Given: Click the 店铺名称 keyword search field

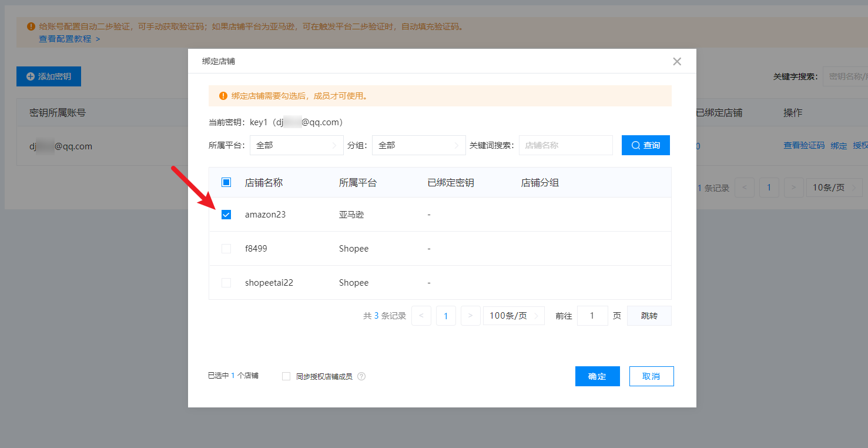Looking at the screenshot, I should 565,145.
